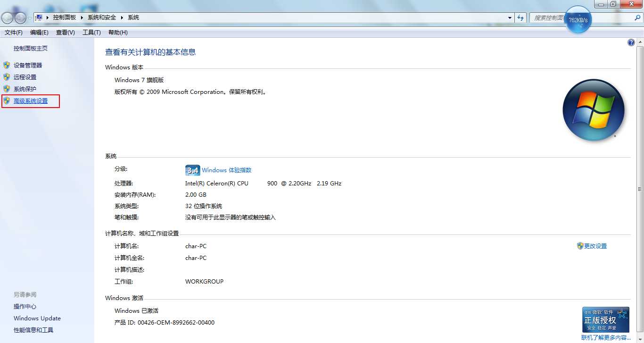Viewport: 644px width, 343px height.
Task: Select char-PC beside 计算机全名
Action: [x=196, y=258]
